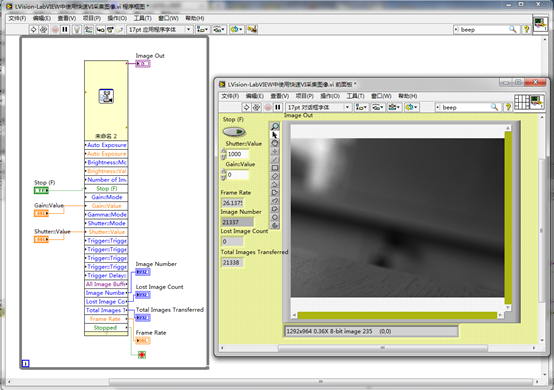The image size is (554, 390).
Task: Click Stop (F) boolean terminal in diagram
Action: click(41, 190)
